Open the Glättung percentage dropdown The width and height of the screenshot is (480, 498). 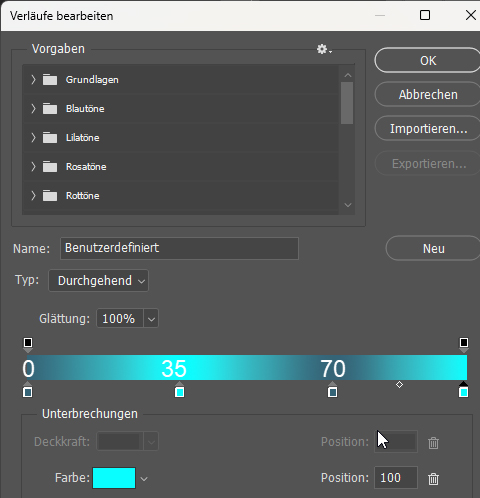point(151,319)
